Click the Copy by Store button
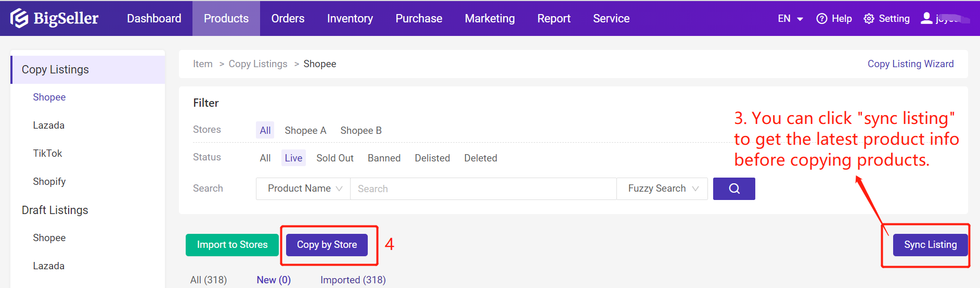Image resolution: width=980 pixels, height=288 pixels. [x=327, y=245]
